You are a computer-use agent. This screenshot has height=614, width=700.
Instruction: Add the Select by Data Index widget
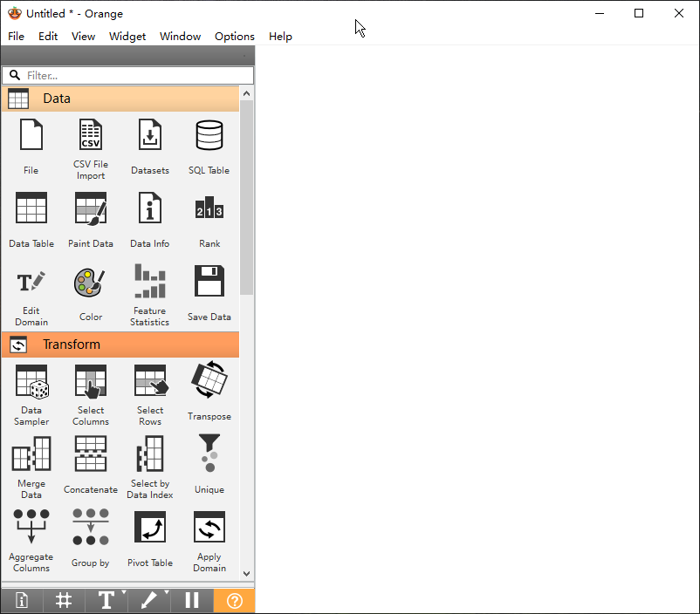[150, 467]
